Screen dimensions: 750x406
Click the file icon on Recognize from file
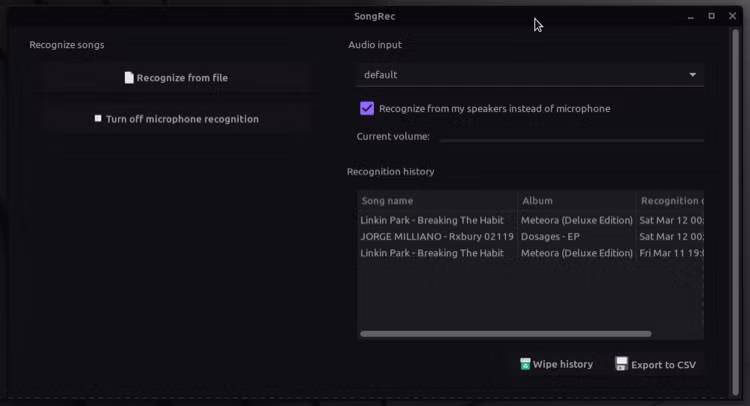(x=129, y=77)
